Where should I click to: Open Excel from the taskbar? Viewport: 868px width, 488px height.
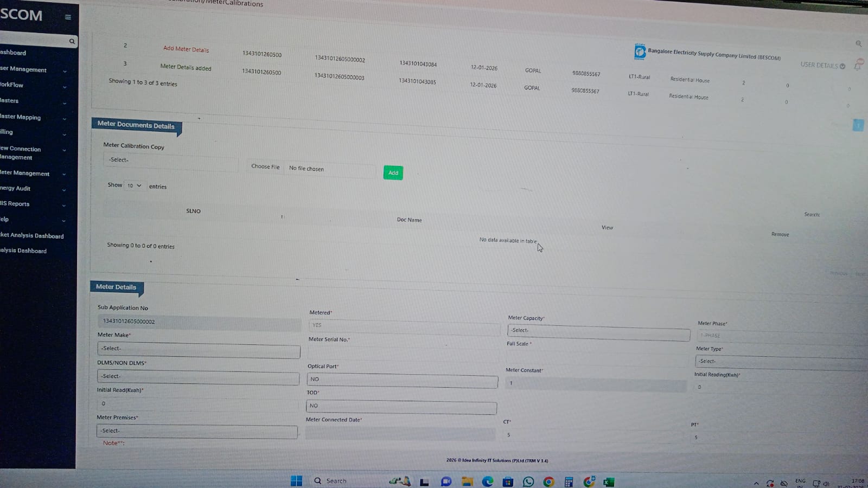609,481
